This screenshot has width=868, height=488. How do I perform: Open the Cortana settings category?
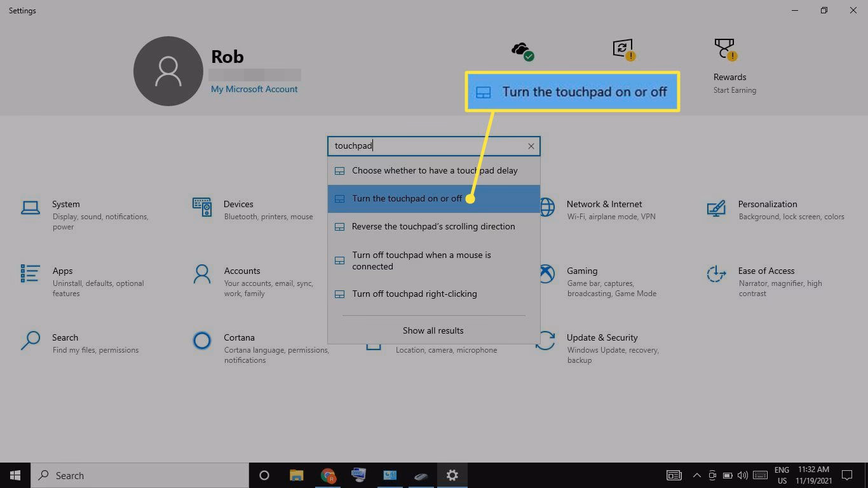tap(239, 338)
